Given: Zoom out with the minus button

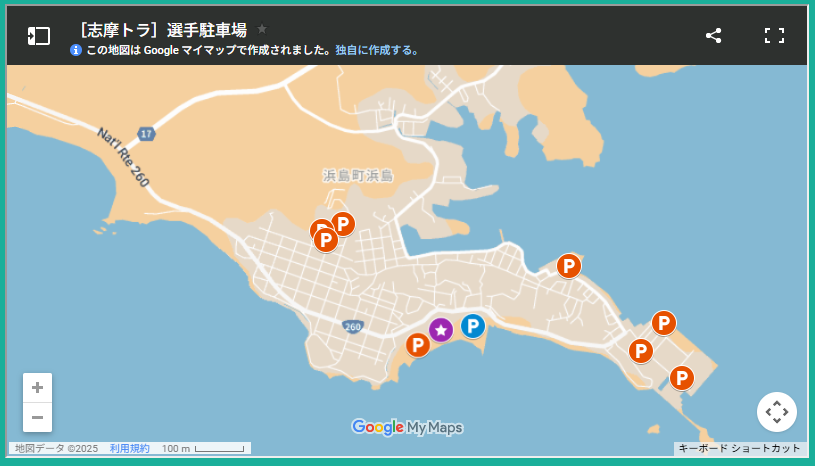Looking at the screenshot, I should (x=37, y=417).
